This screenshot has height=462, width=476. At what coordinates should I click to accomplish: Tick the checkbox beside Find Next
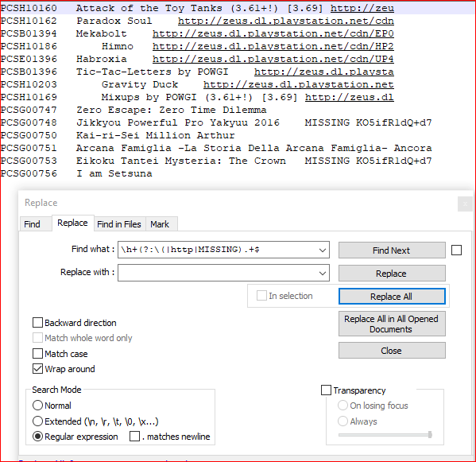(456, 250)
